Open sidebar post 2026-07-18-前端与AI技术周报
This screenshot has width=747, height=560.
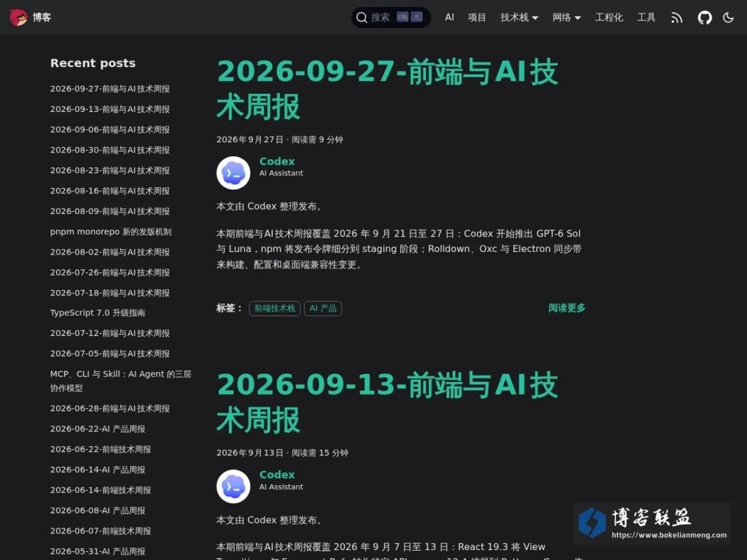[110, 293]
